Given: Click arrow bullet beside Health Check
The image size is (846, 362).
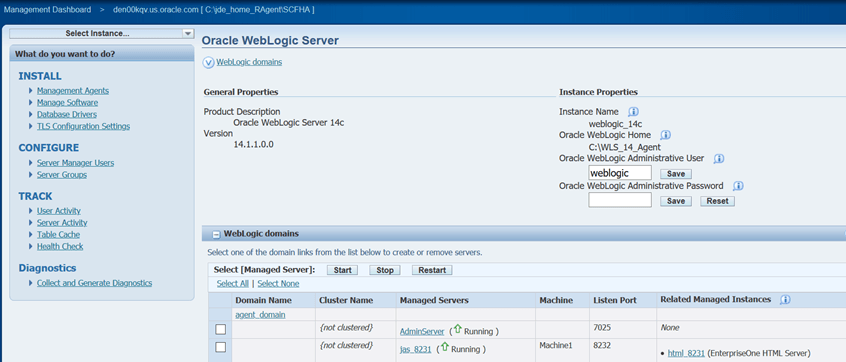Looking at the screenshot, I should click(x=31, y=247).
